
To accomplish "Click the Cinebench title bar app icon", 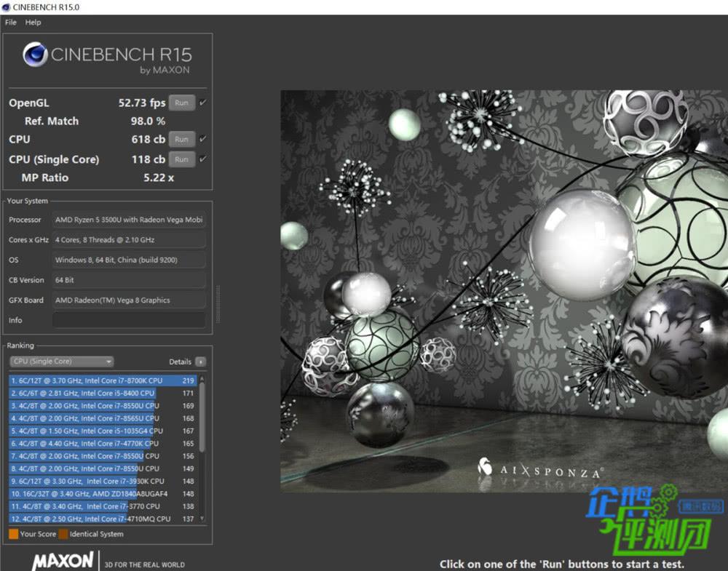I will (x=6, y=7).
